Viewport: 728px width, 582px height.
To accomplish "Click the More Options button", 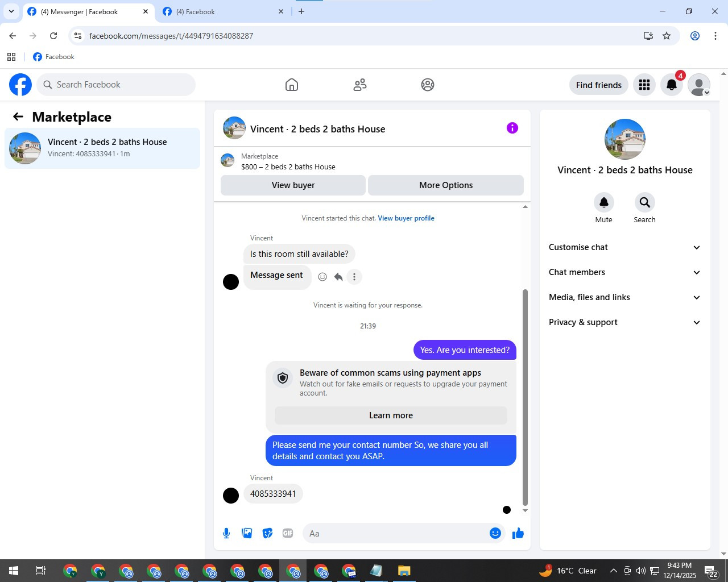I will (446, 185).
